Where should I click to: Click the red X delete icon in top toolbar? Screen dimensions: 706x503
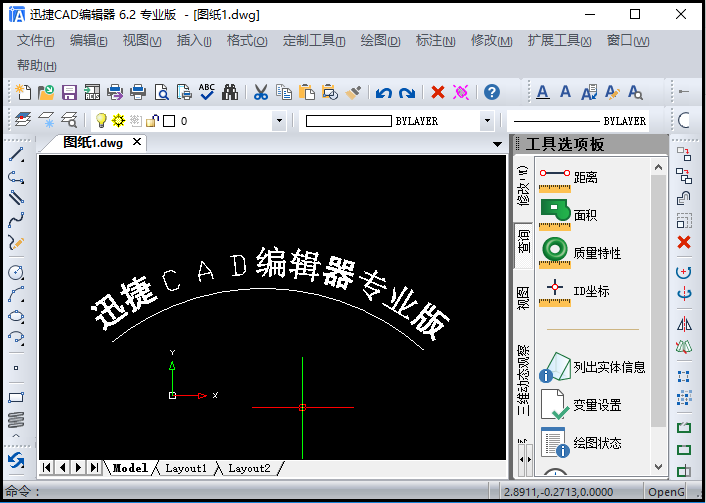[x=438, y=92]
